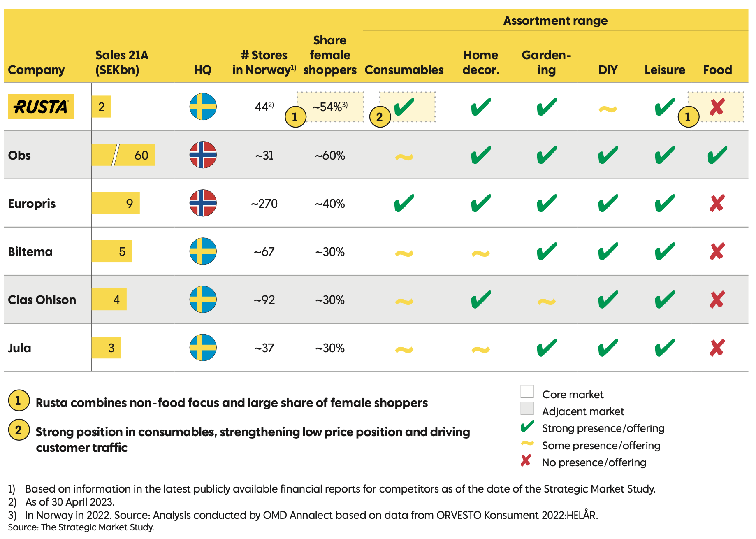Click circle 1 next to Rusta's female share
The image size is (756, 539).
point(295,117)
